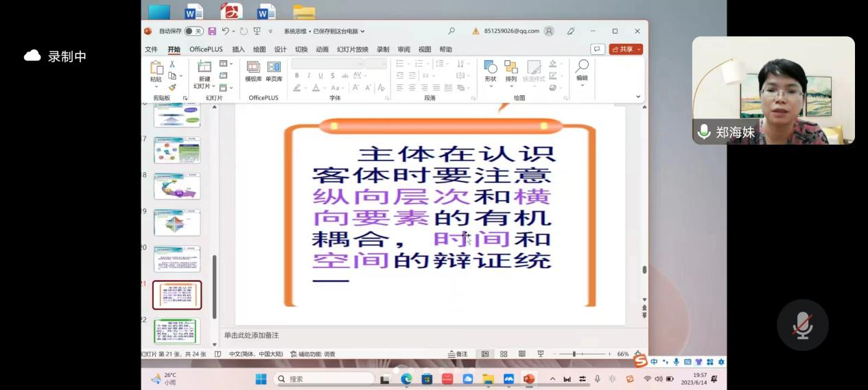Switch to the Design (设计) tab
This screenshot has height=390, width=868.
pos(280,49)
